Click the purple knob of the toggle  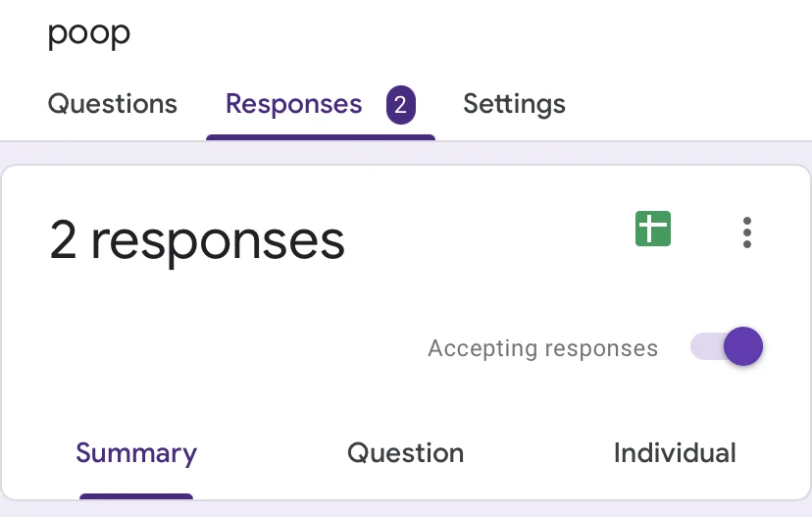point(744,346)
